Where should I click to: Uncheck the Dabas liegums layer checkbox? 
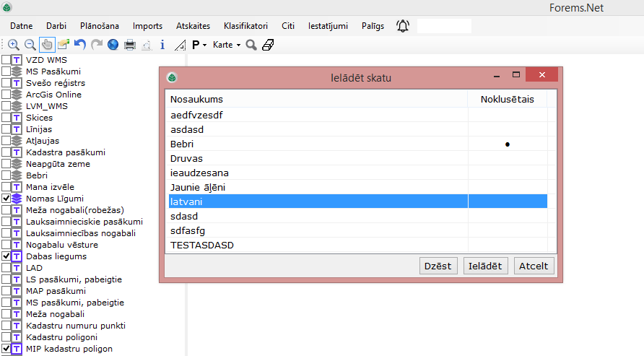pyautogui.click(x=6, y=256)
